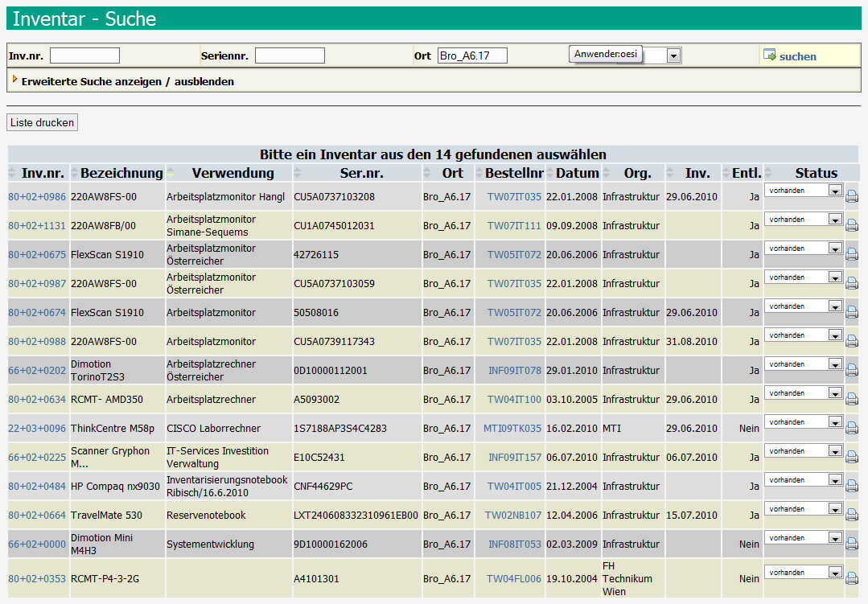
Task: Click printer icon for RCMT-P4-3-2G row
Action: coord(851,578)
